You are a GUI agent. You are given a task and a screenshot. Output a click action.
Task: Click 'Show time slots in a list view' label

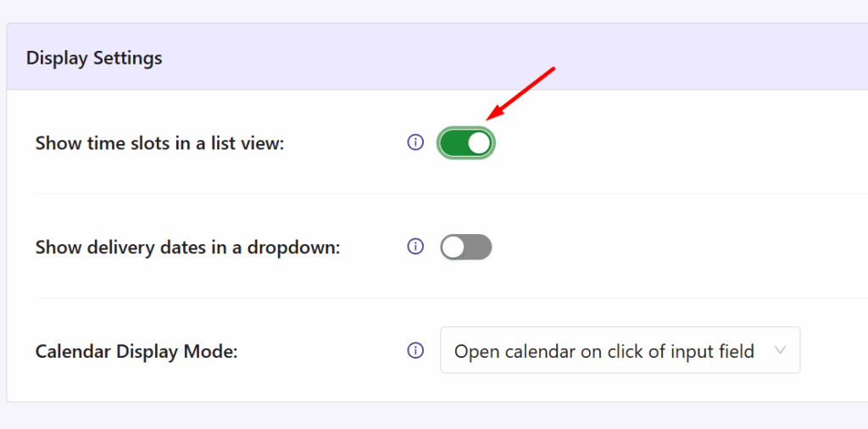(x=159, y=143)
